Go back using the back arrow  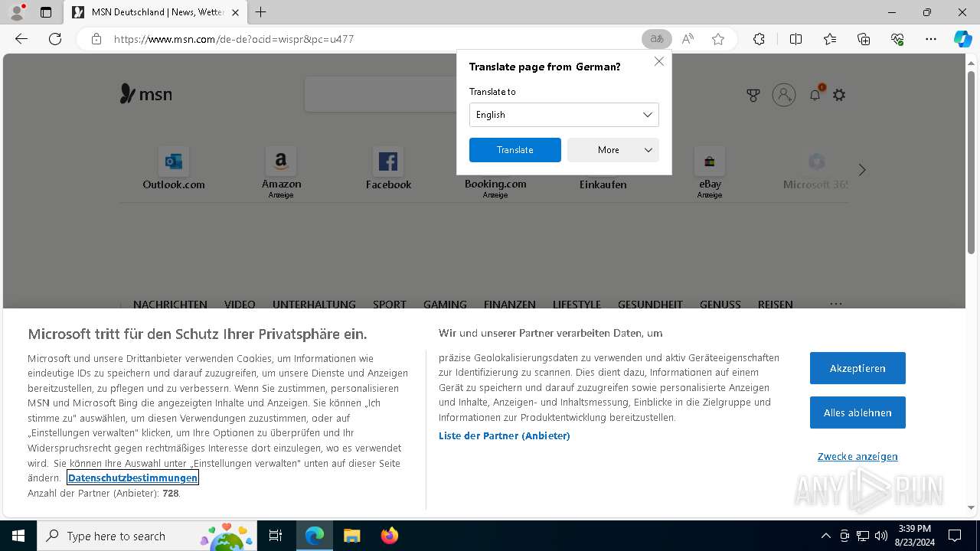(x=21, y=39)
